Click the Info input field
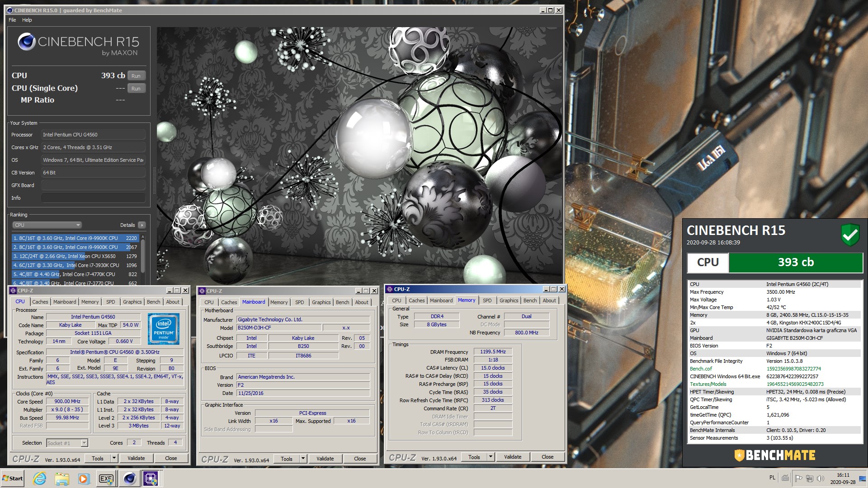The image size is (868, 488). (x=93, y=198)
